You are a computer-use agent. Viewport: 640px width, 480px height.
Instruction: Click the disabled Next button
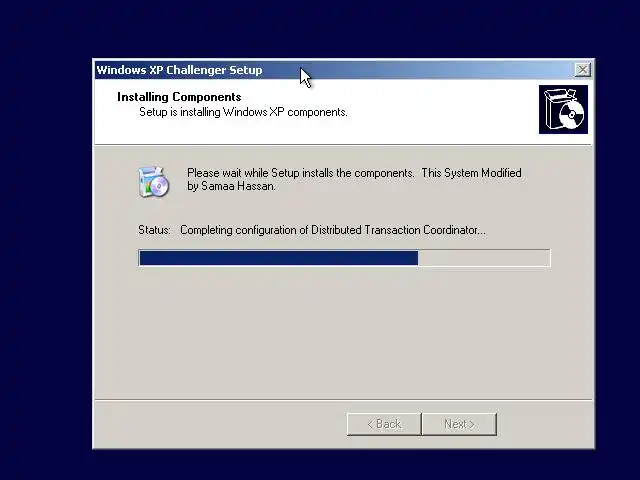[460, 424]
